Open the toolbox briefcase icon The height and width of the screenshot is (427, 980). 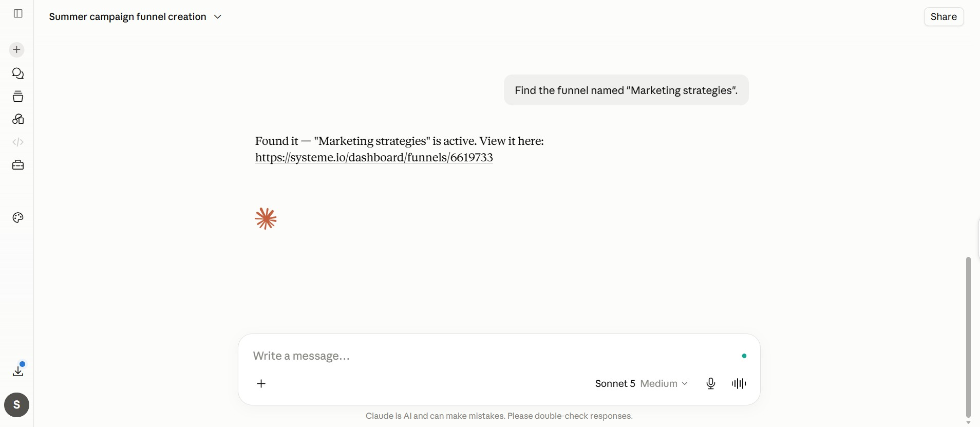tap(18, 165)
